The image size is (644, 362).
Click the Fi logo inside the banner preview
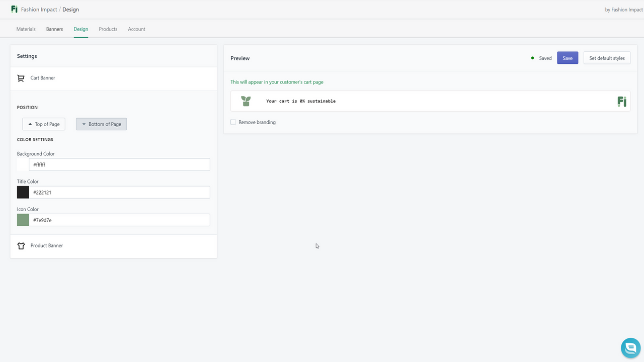(x=622, y=101)
